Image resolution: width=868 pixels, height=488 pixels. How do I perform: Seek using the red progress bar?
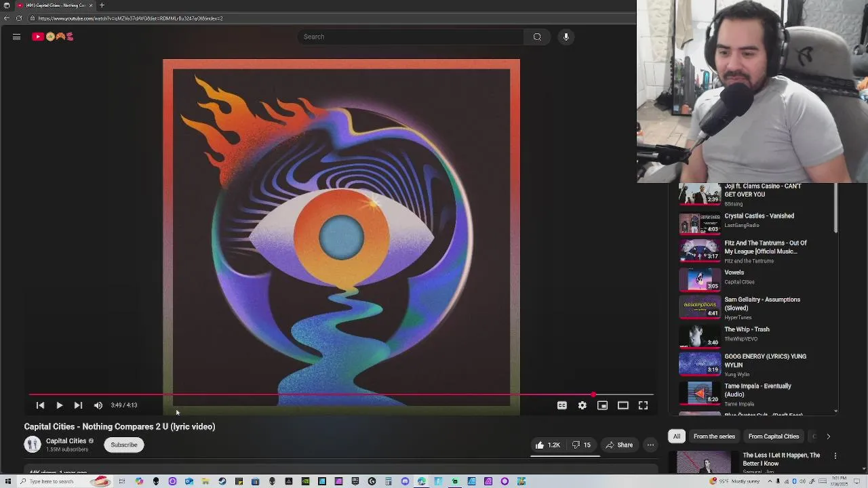coord(341,394)
